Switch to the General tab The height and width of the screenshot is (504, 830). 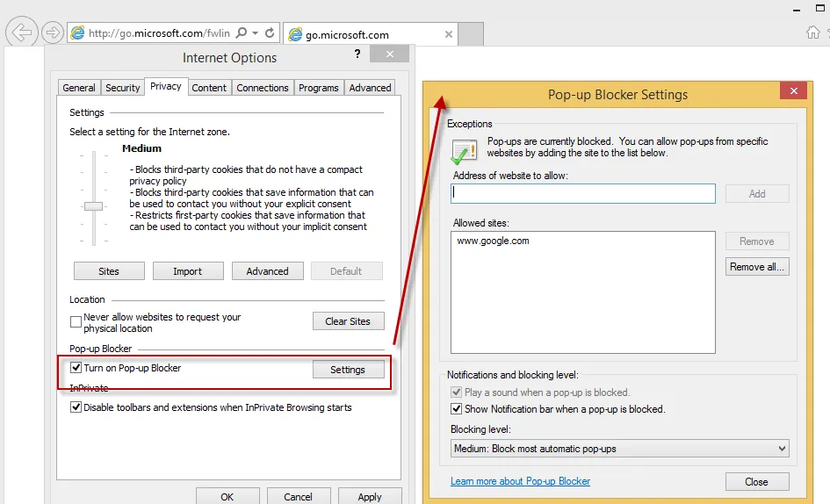(x=79, y=88)
